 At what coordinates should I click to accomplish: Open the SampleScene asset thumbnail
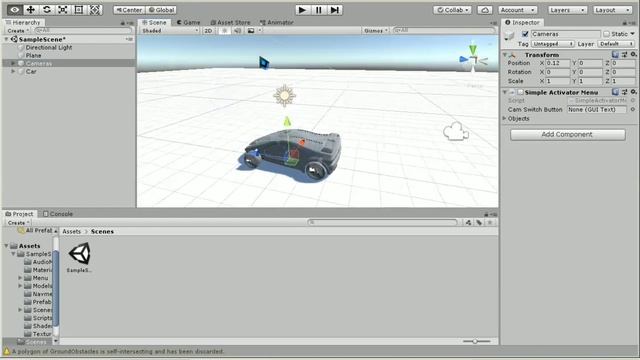80,253
